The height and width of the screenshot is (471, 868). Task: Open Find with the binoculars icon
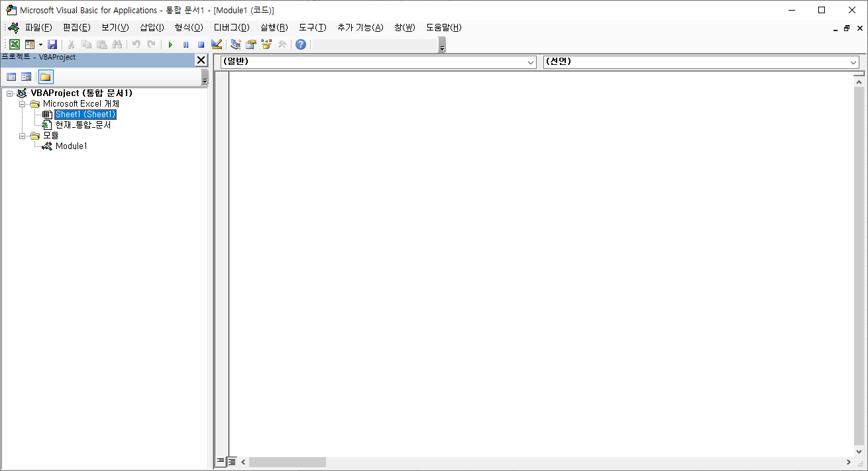[x=117, y=44]
